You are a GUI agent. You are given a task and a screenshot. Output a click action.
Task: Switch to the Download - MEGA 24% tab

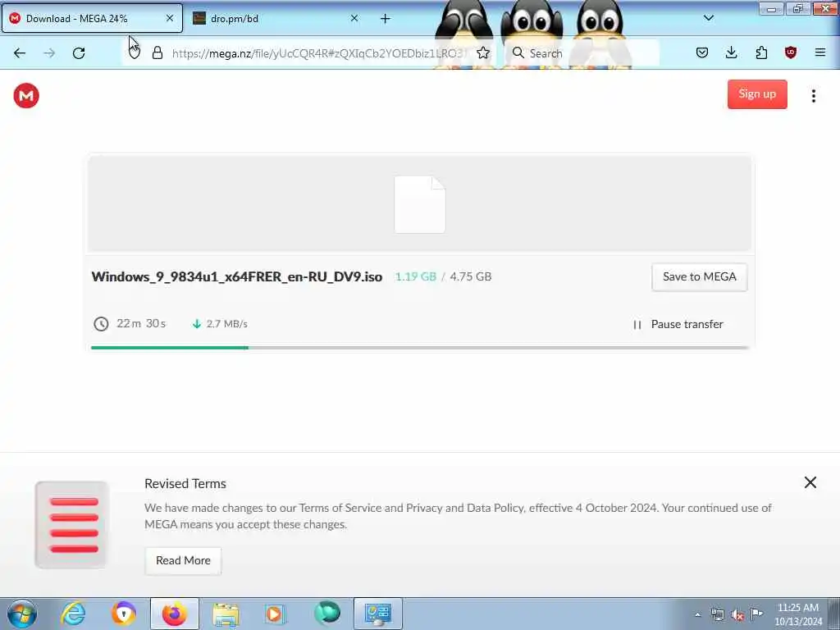[x=92, y=18]
